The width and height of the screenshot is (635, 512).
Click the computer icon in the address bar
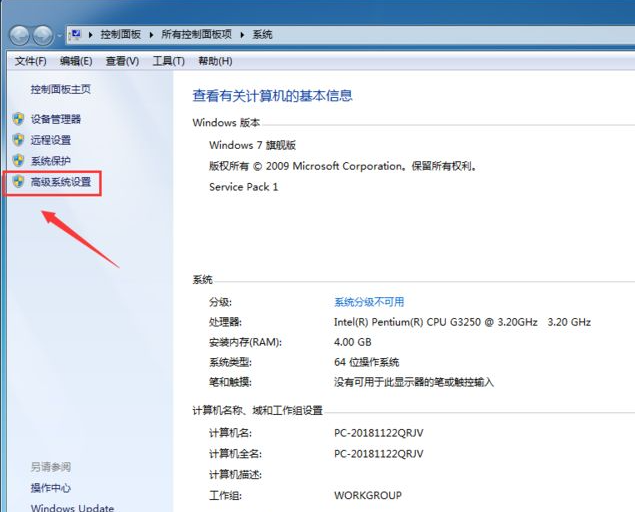[75, 35]
